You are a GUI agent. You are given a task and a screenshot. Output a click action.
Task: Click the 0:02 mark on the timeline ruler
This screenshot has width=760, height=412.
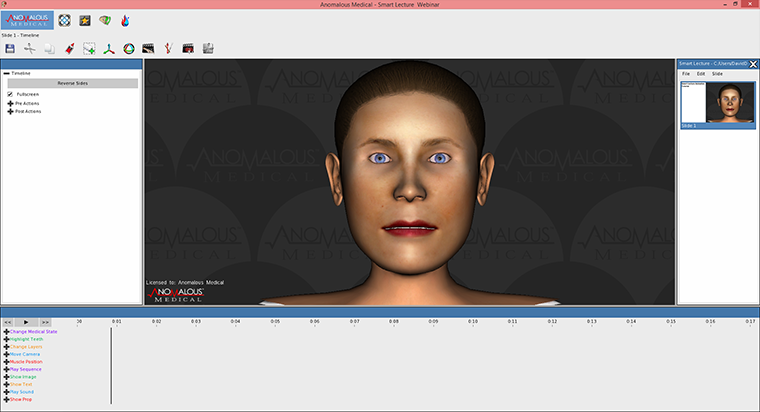tap(156, 321)
